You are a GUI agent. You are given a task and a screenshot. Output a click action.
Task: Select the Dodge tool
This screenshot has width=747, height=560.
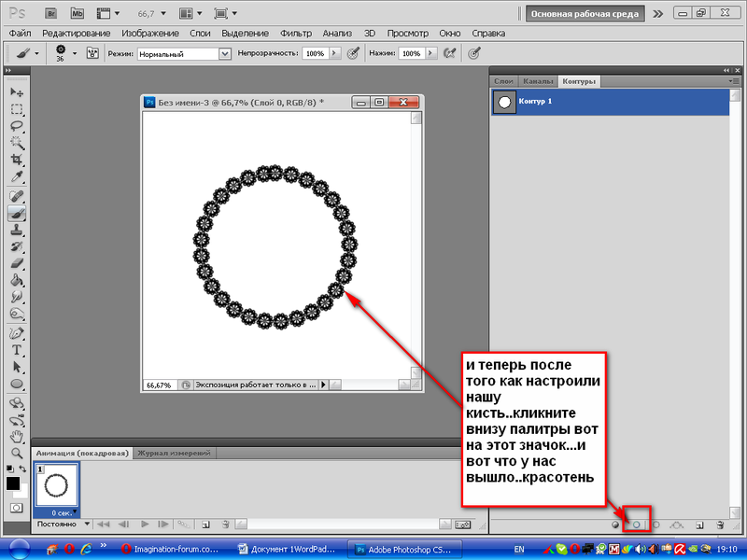pos(17,314)
